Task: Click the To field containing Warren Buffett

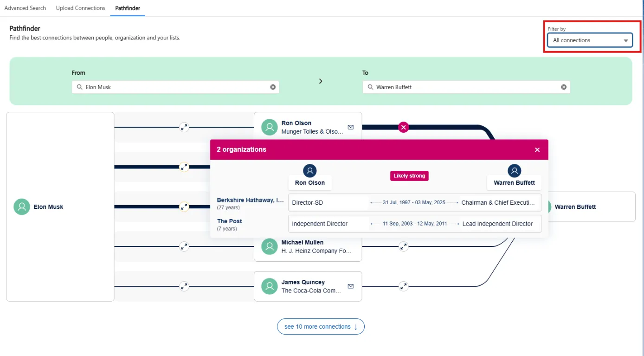Action: pyautogui.click(x=466, y=87)
